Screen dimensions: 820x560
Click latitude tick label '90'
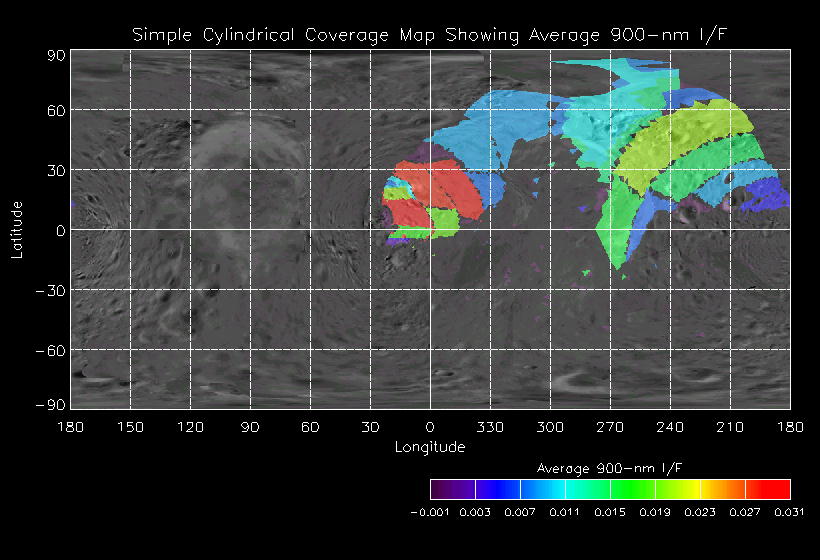coord(56,55)
